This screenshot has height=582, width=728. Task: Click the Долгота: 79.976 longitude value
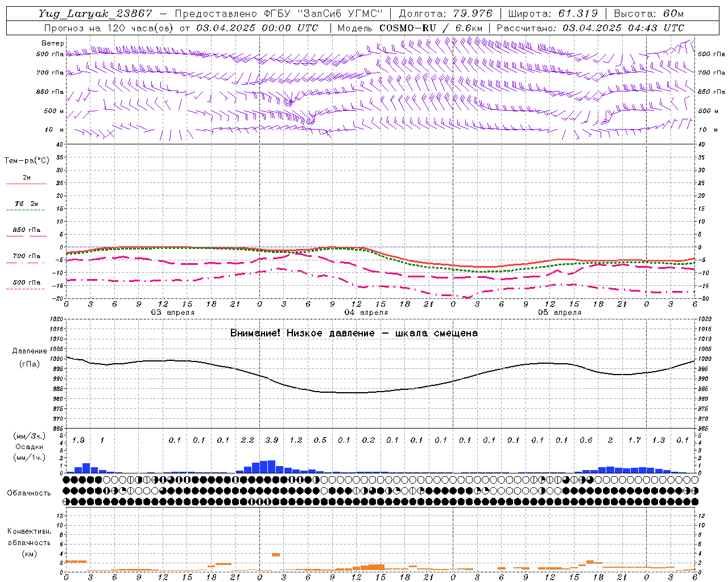(445, 14)
